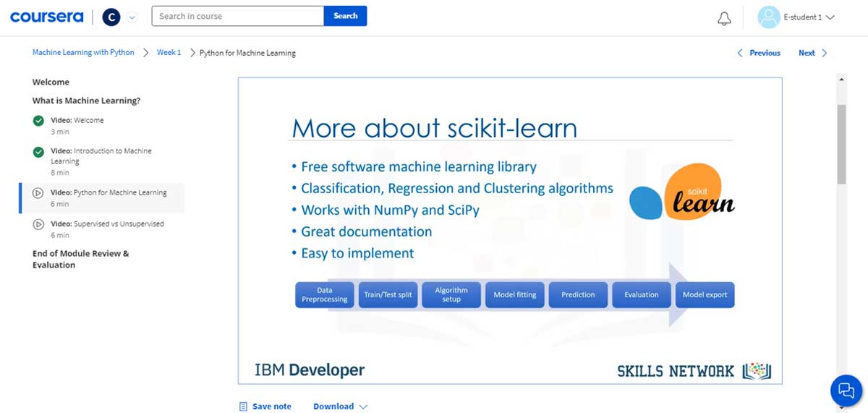Screen dimensions: 868x413
Task: Open the Coursera logo home link
Action: [x=46, y=17]
